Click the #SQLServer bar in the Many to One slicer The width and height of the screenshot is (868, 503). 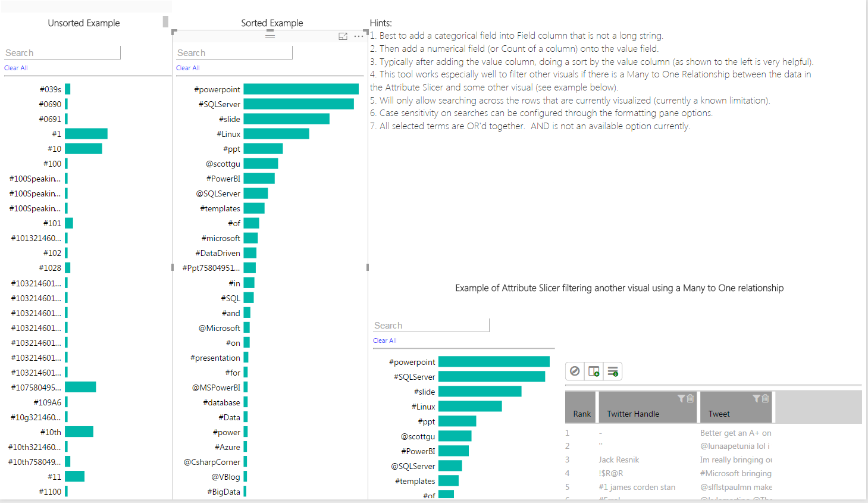point(492,377)
